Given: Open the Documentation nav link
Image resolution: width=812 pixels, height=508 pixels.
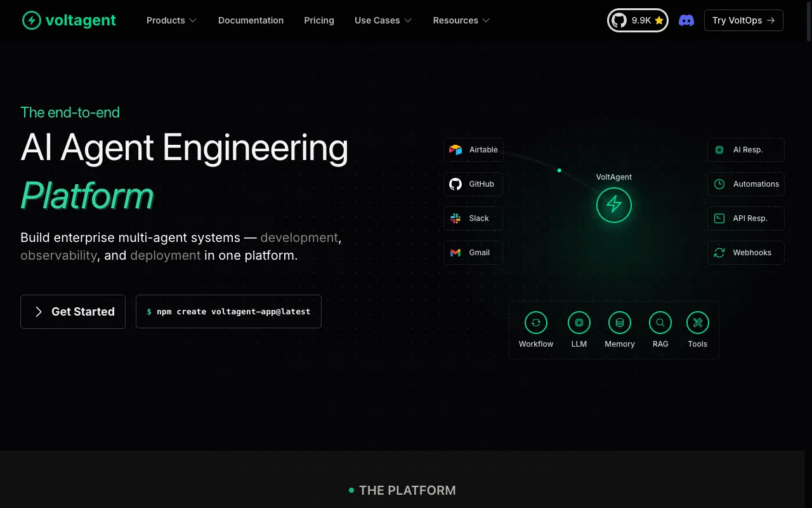Looking at the screenshot, I should pyautogui.click(x=251, y=20).
